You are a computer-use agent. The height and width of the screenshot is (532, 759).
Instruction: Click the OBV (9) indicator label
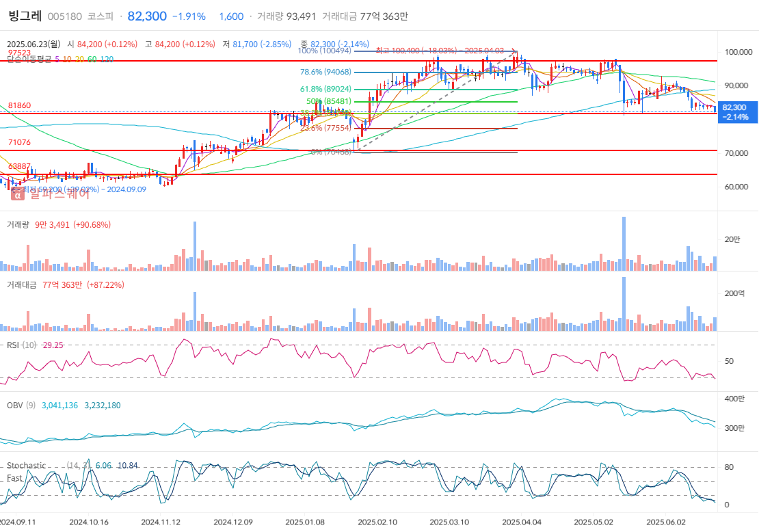pyautogui.click(x=21, y=405)
